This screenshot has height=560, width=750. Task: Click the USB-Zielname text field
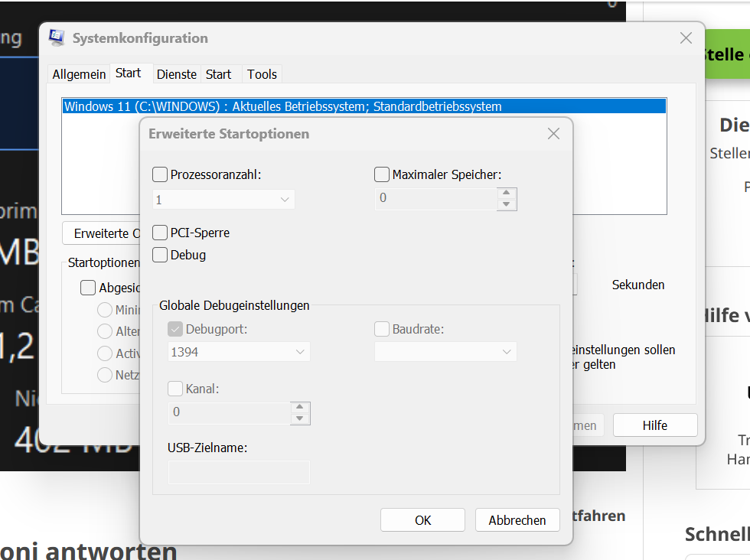click(239, 472)
